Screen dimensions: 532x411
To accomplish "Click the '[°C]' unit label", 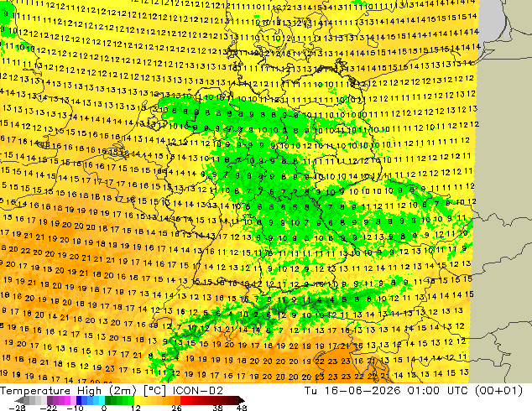I will coord(154,391).
